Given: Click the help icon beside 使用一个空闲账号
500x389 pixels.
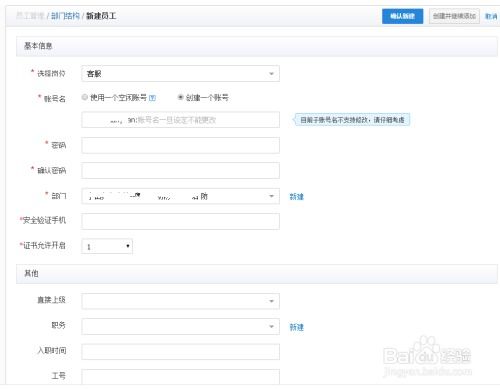Looking at the screenshot, I should 152,98.
